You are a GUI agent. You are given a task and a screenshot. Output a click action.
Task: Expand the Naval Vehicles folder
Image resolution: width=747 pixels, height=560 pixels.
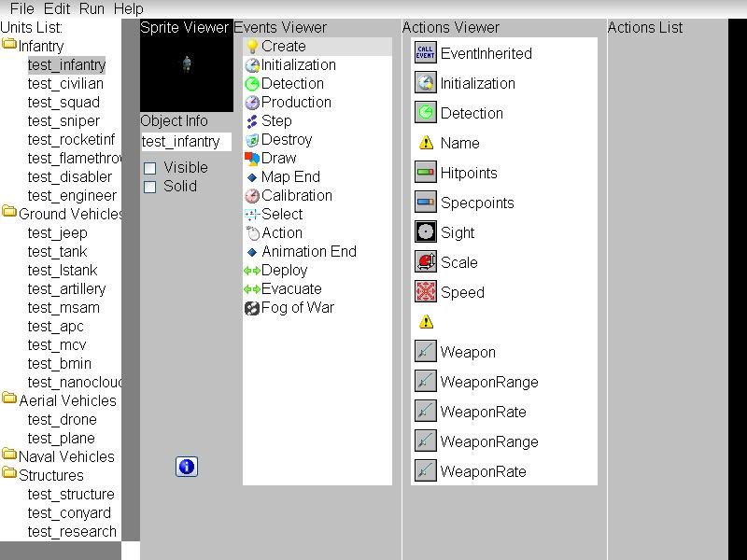point(9,456)
